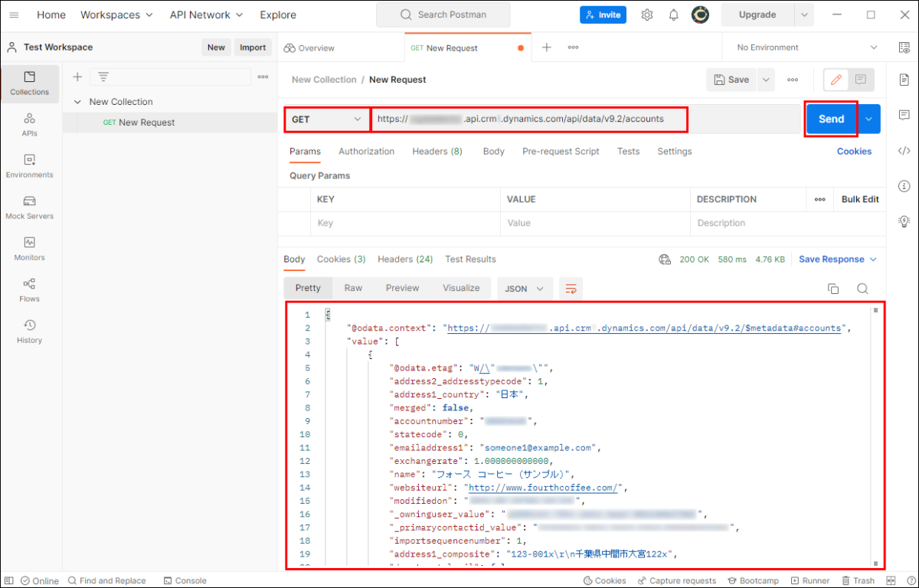Screen dimensions: 919x588
Task: Open the hamburger main menu
Action: pyautogui.click(x=14, y=15)
